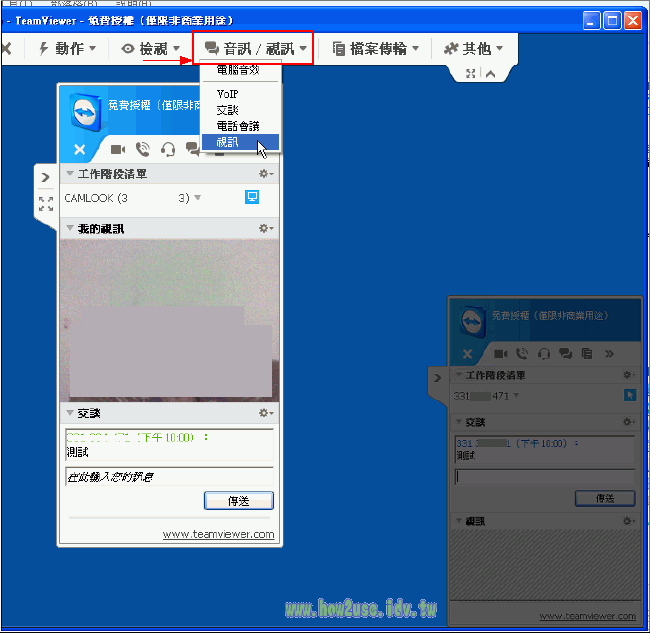Select 視訊 from the open menu

pyautogui.click(x=228, y=142)
